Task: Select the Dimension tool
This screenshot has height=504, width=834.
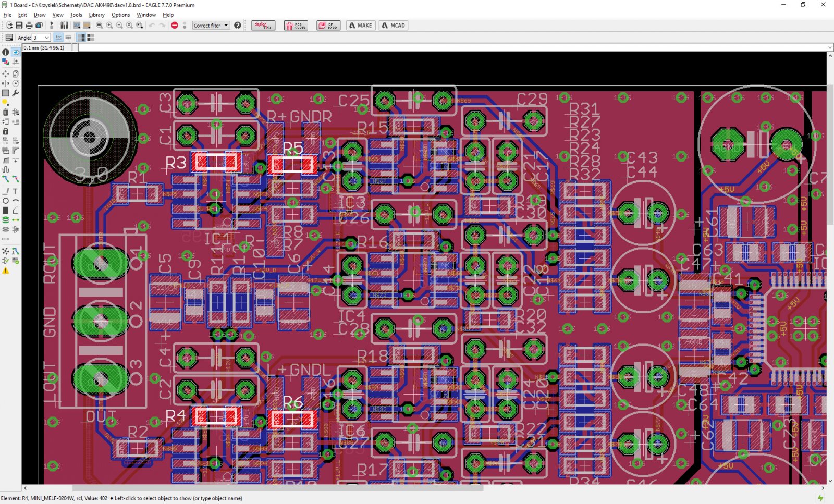Action: coord(5,239)
